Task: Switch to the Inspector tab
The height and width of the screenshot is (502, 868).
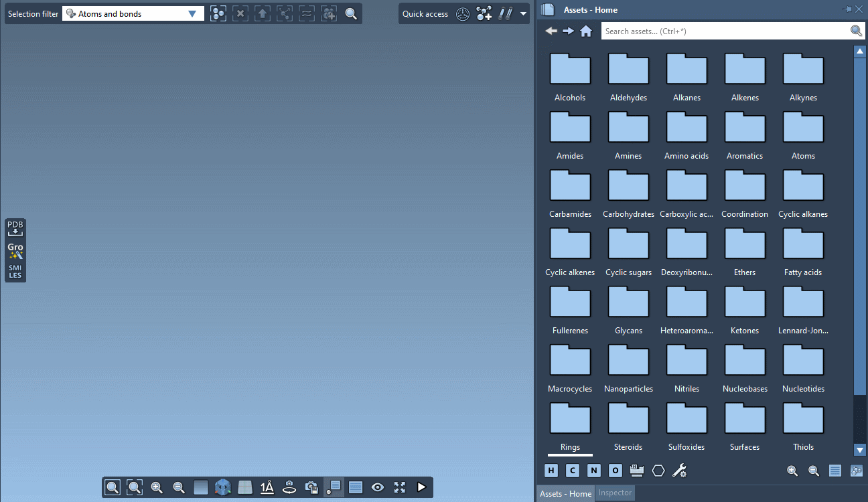Action: (615, 493)
